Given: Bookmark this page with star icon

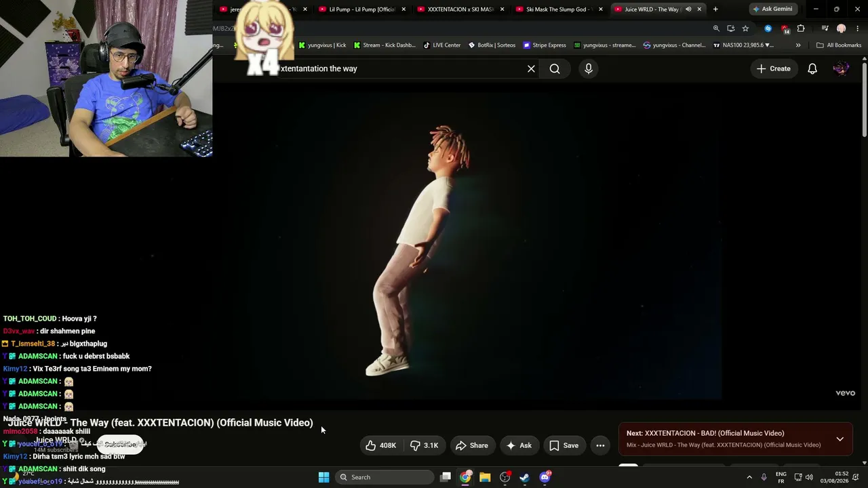Looking at the screenshot, I should [745, 28].
